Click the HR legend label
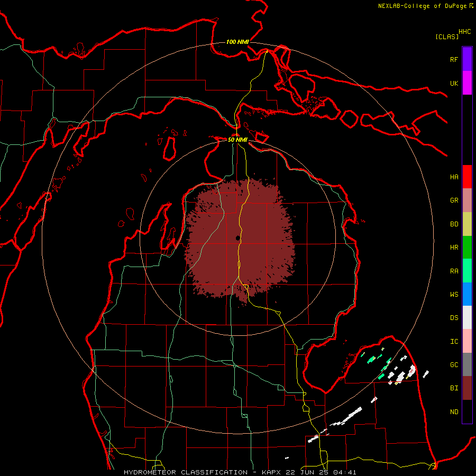This screenshot has height=476, width=476. click(454, 248)
